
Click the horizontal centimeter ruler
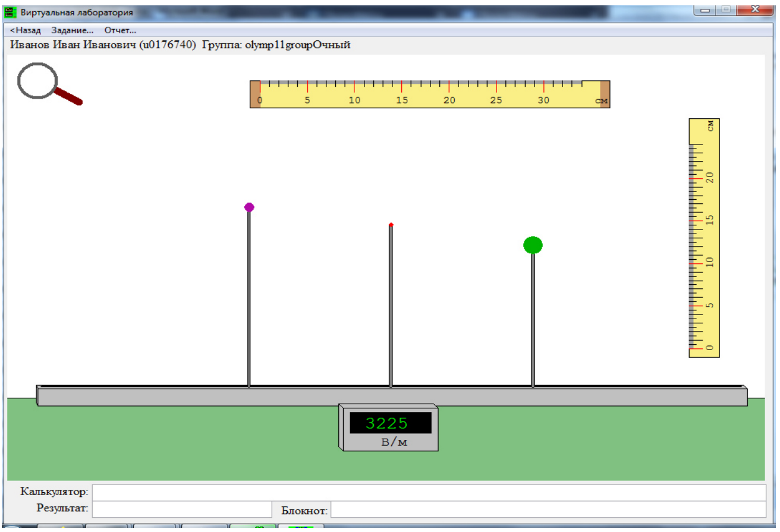point(430,94)
